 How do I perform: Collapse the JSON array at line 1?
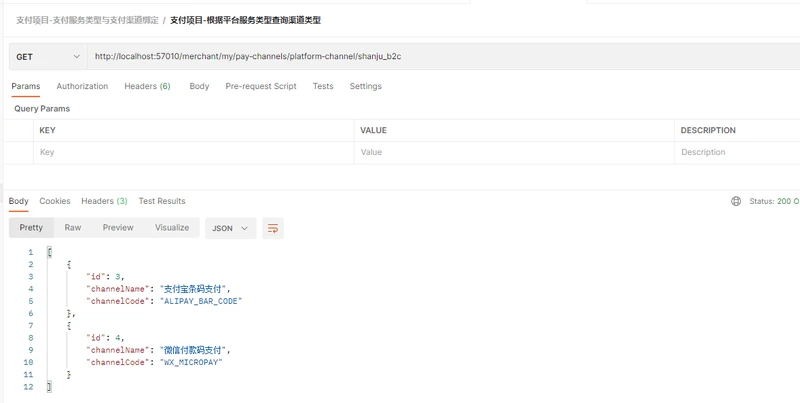click(x=49, y=252)
